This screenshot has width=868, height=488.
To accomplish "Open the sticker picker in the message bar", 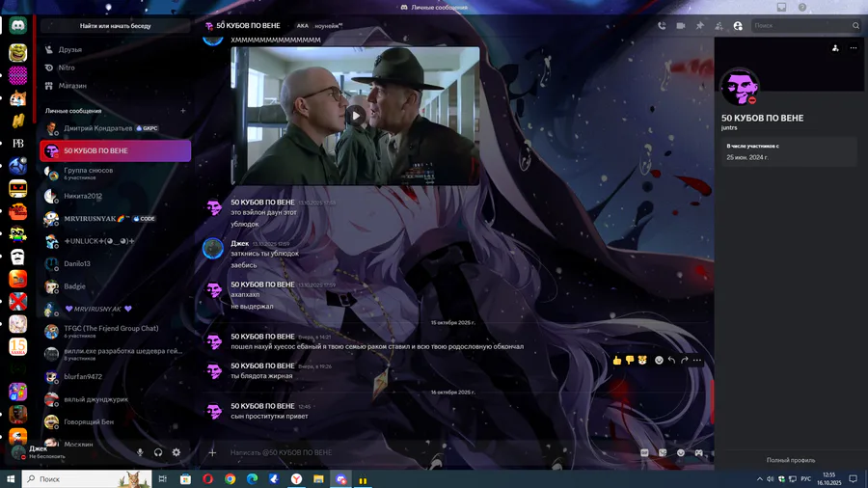I will click(x=663, y=452).
